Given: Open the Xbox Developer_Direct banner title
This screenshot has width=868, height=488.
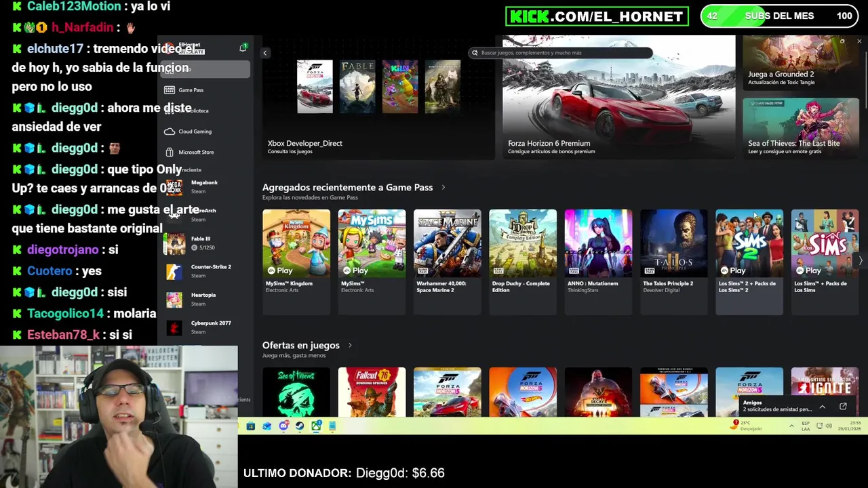Looking at the screenshot, I should click(304, 144).
